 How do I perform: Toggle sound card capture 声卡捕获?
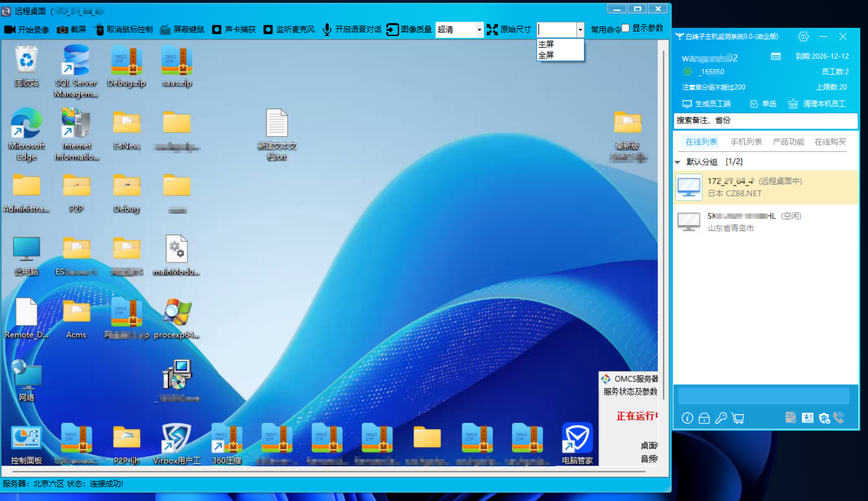click(217, 30)
